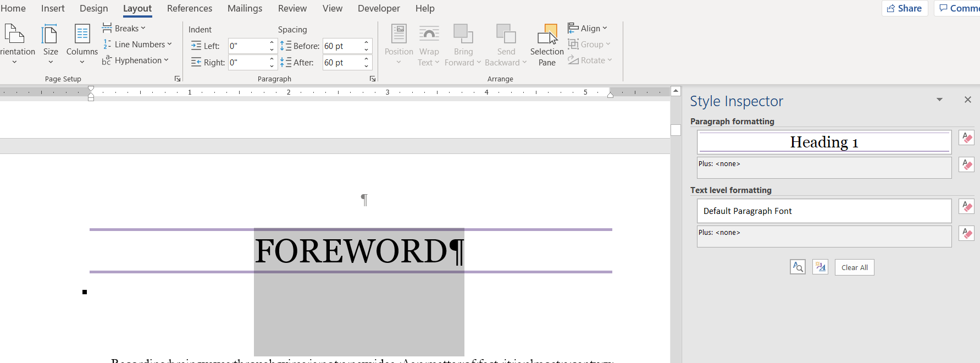This screenshot has height=363, width=980.
Task: Open Style Inspector pane options arrow
Action: (939, 100)
